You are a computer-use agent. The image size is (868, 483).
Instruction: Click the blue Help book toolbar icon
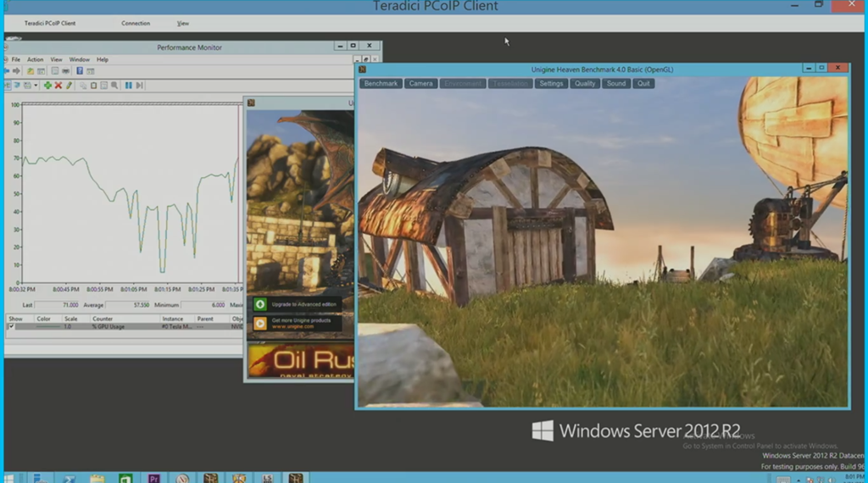pyautogui.click(x=80, y=71)
